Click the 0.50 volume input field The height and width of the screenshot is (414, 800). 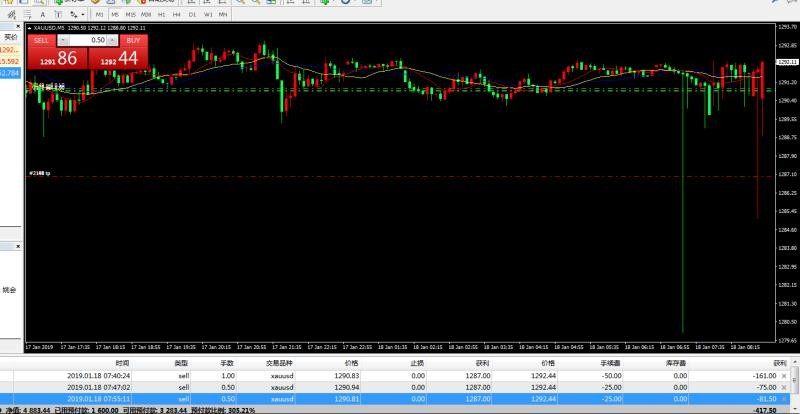coord(88,40)
